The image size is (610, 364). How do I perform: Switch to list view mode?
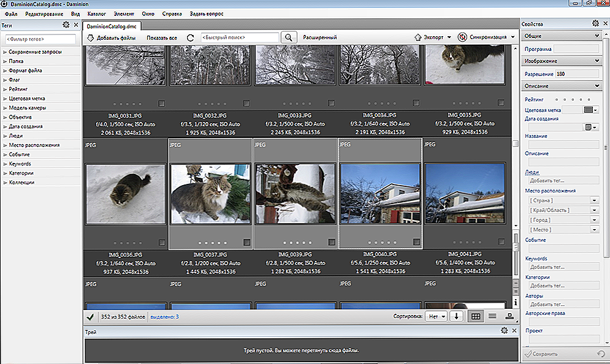(x=492, y=316)
